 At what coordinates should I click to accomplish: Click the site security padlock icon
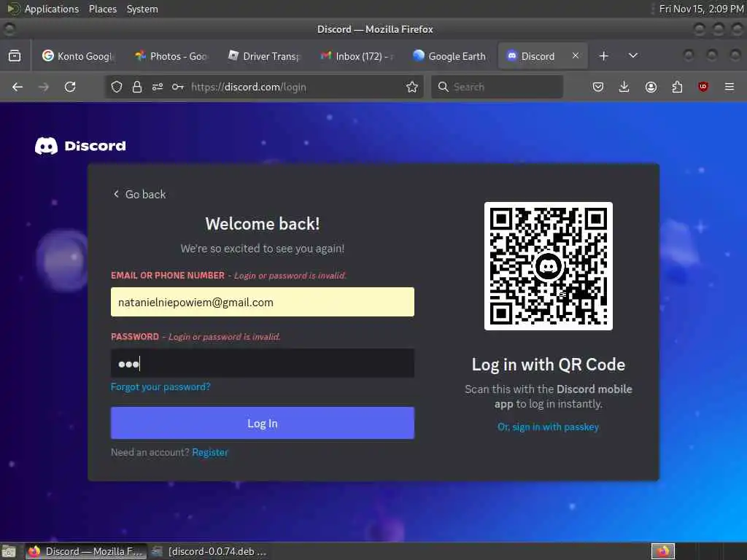click(x=137, y=87)
